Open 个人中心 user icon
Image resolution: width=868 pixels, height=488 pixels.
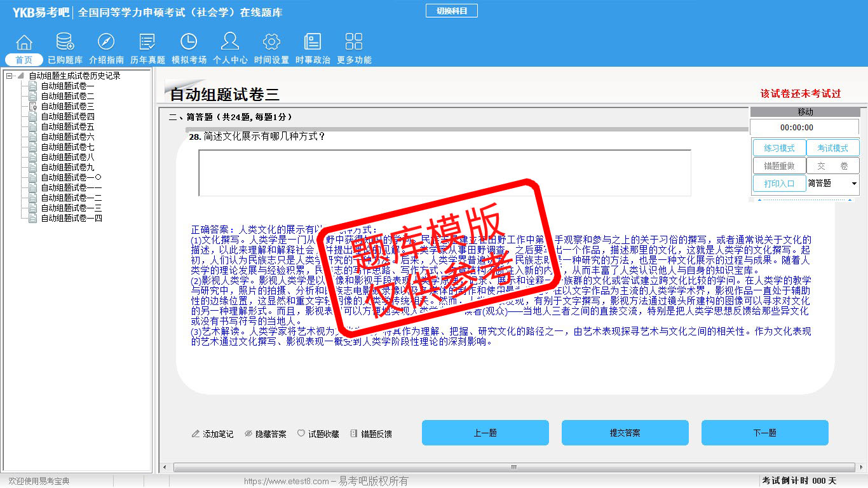230,43
